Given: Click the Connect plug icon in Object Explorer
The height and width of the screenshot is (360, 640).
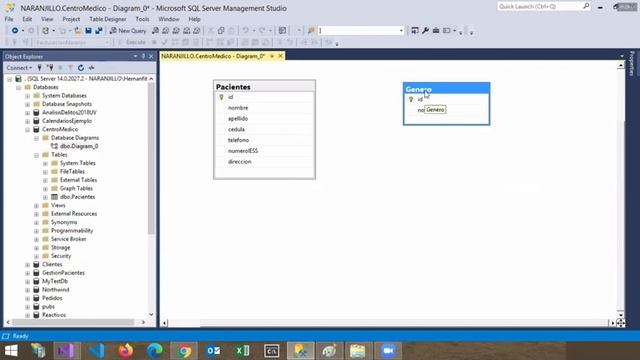Looking at the screenshot, I should 40,68.
